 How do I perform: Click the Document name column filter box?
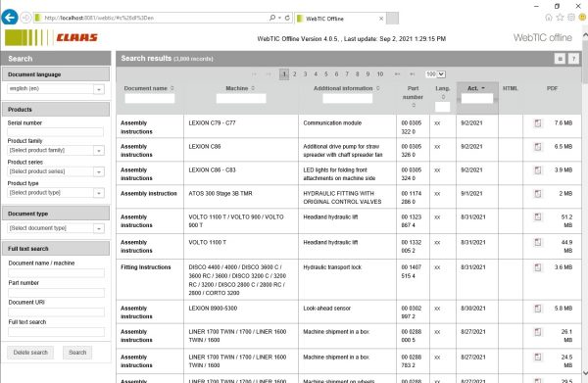pos(150,99)
